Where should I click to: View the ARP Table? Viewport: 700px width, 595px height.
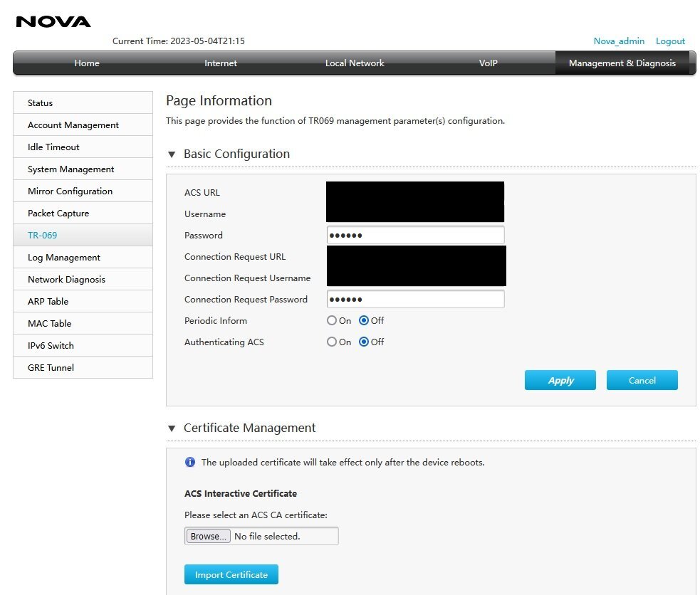[83, 302]
